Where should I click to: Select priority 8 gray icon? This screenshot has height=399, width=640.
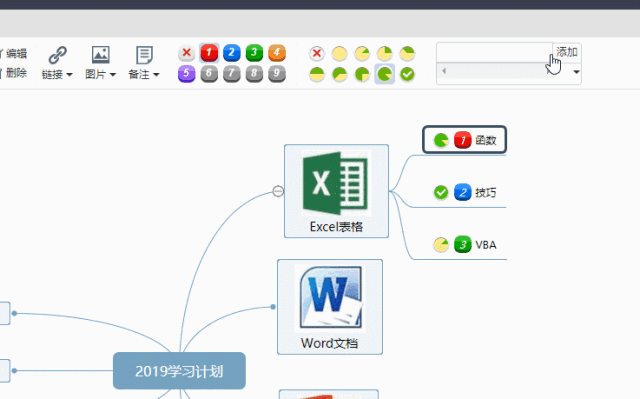pos(254,74)
